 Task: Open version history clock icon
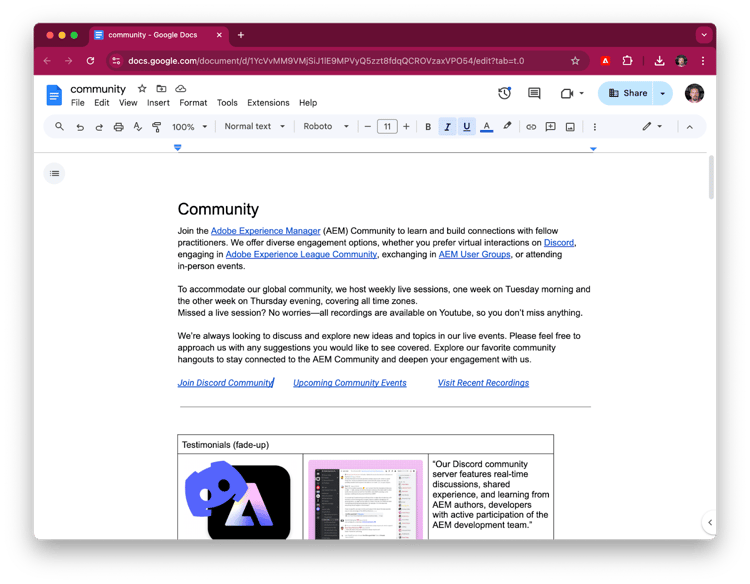point(505,93)
